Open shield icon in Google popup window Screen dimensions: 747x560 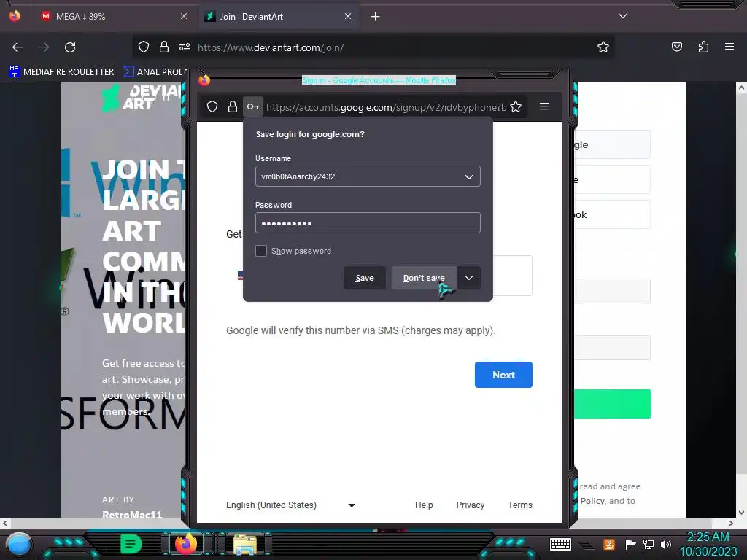coord(212,106)
